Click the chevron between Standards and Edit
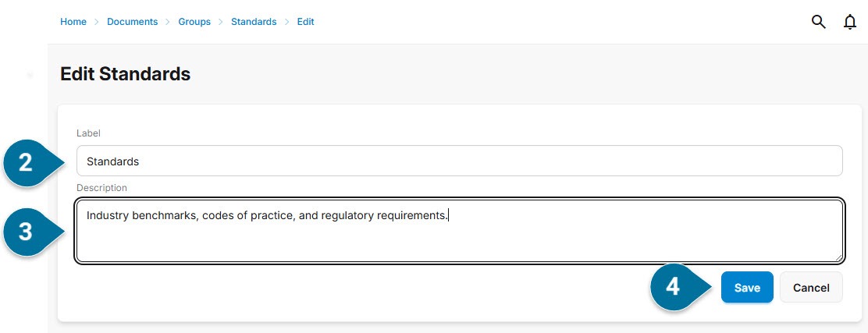This screenshot has height=333, width=868. pos(286,22)
